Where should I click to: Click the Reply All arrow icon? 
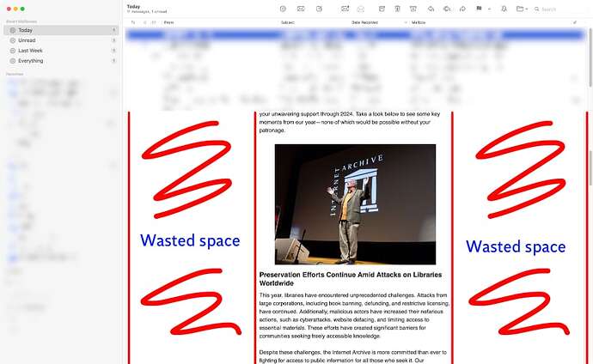(x=446, y=9)
